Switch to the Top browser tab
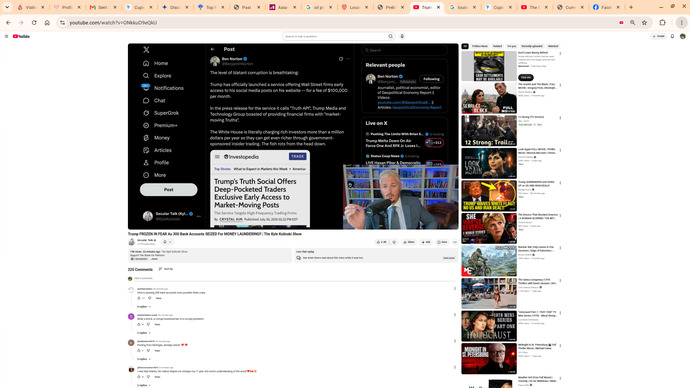Image resolution: width=690 pixels, height=388 pixels. 210,7
